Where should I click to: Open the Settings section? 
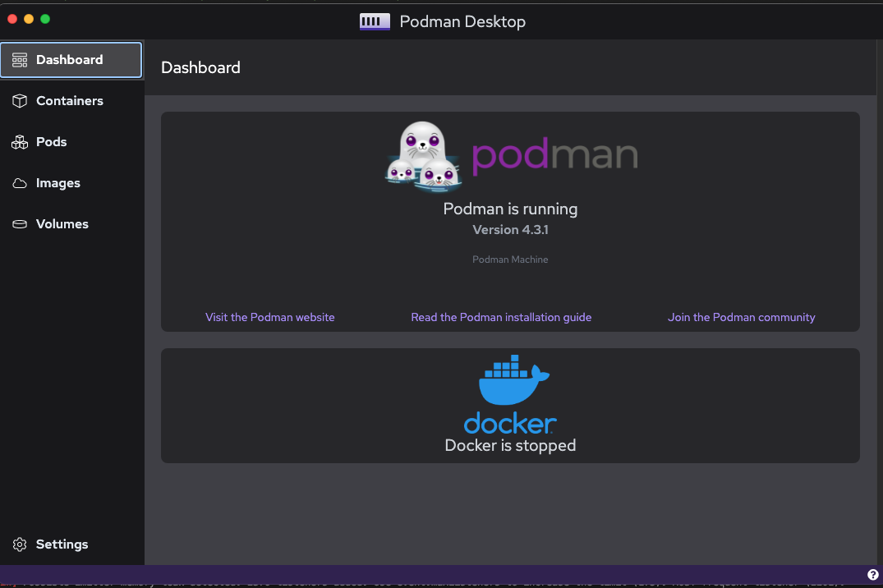62,544
